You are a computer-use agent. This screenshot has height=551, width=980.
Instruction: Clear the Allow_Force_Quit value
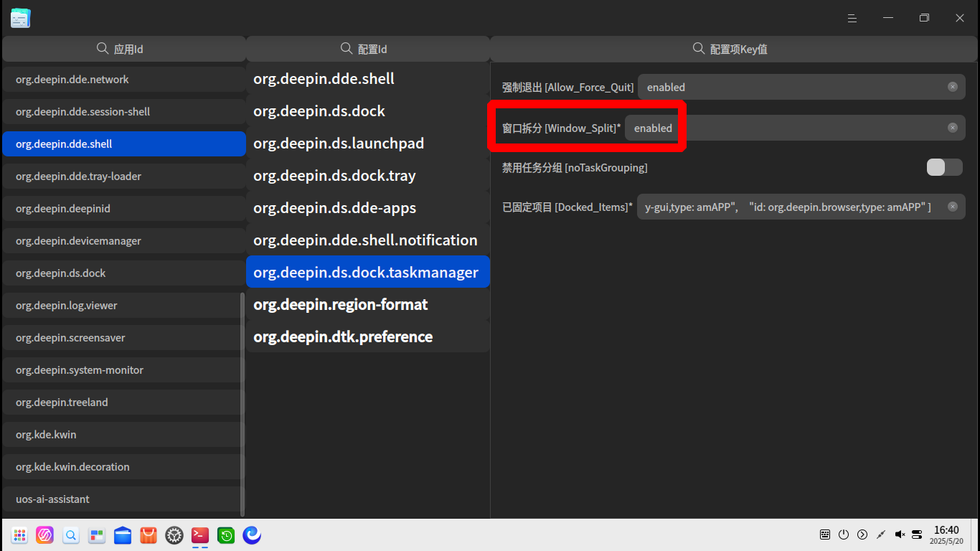952,87
